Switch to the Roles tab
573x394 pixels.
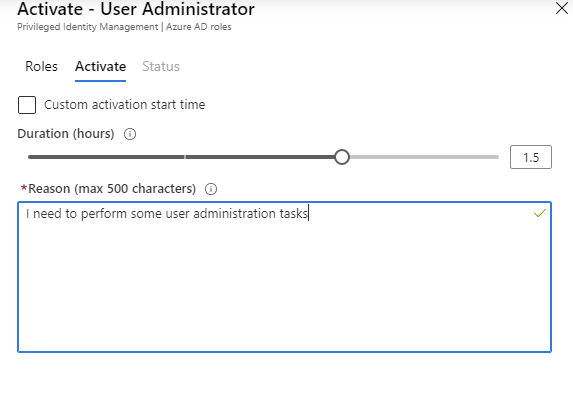point(41,67)
